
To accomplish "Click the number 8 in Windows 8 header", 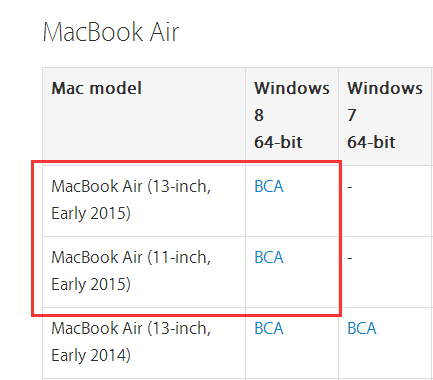I will click(259, 115).
